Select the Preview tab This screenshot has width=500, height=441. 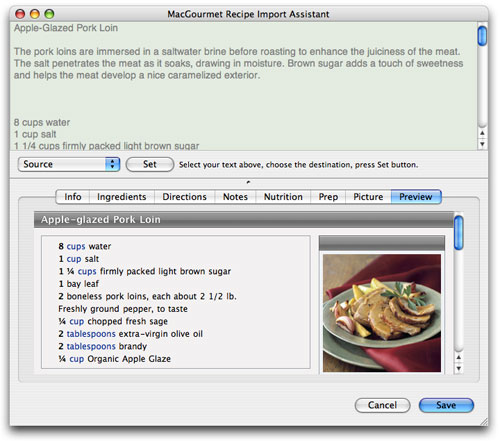coord(416,197)
